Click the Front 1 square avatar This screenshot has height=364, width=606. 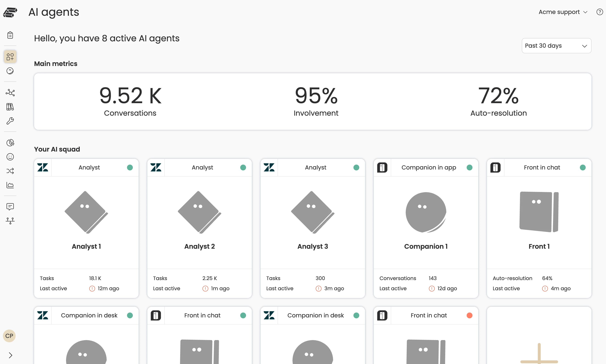click(539, 212)
